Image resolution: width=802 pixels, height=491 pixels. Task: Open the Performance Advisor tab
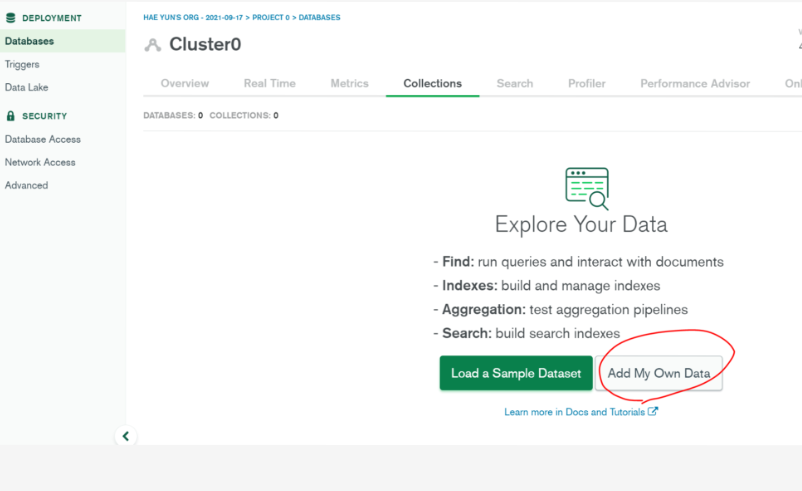click(x=695, y=83)
